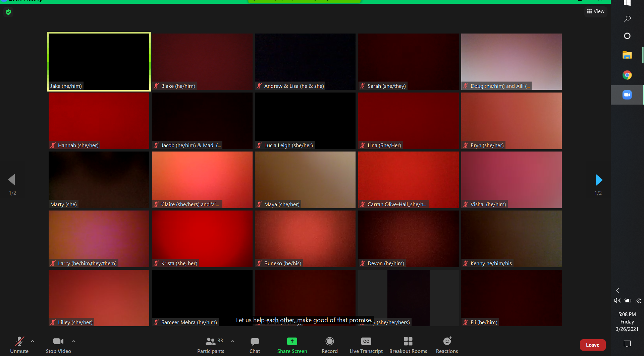Select Doug and Aili video tile
This screenshot has height=356, width=644.
click(x=512, y=62)
